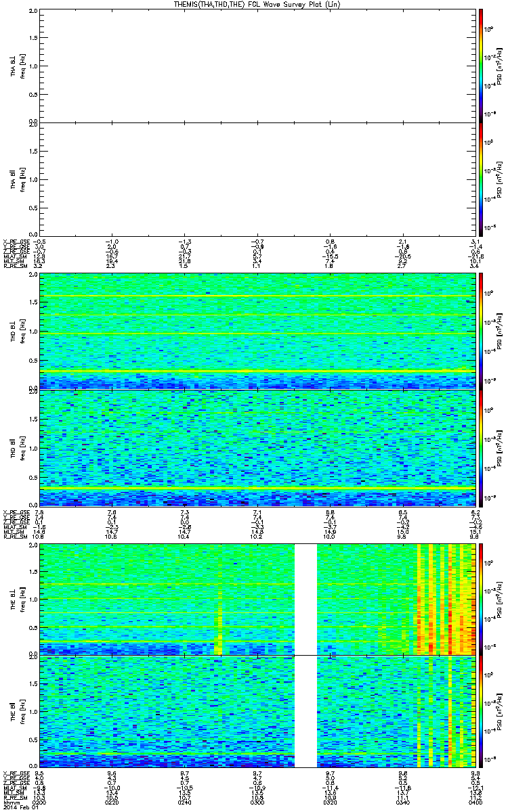Viewport: 508px width, 812px height.
Task: Click the "0200" hhmm time tick label
Action: click(39, 803)
